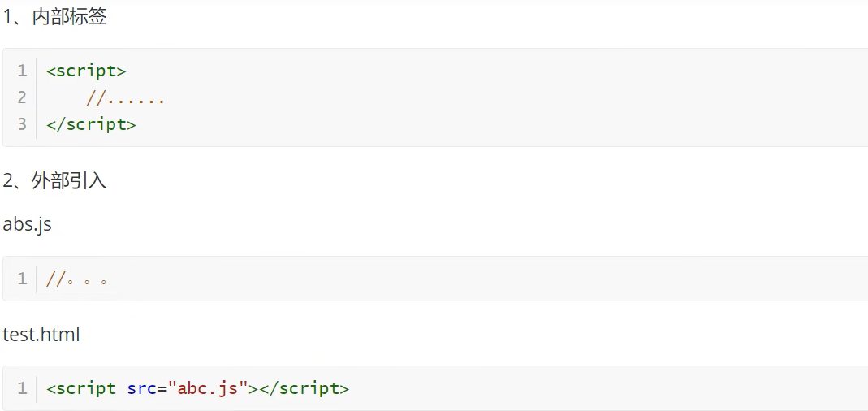
Task: Click line number 3 beside closing </script> tag
Action: [22, 124]
